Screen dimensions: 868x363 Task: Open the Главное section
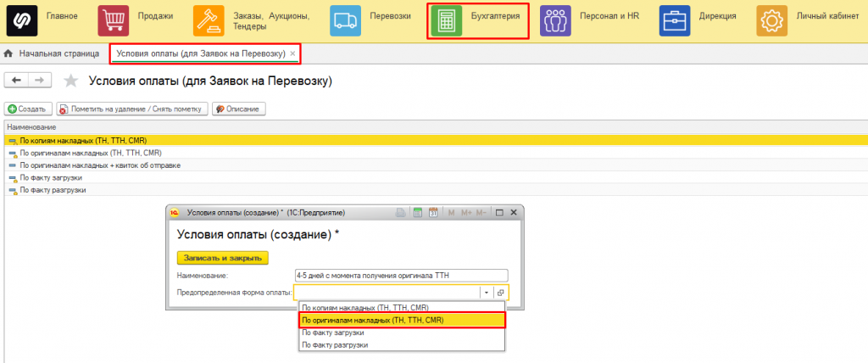click(x=62, y=16)
